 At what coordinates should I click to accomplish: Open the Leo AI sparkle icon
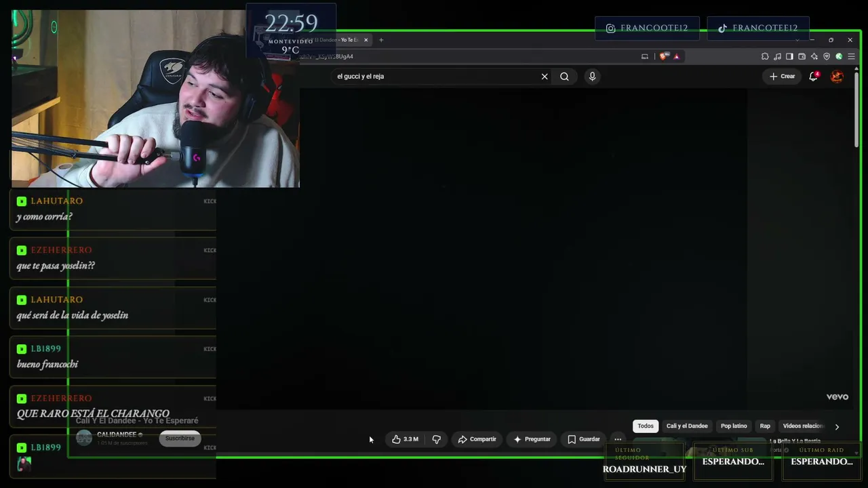pos(814,56)
